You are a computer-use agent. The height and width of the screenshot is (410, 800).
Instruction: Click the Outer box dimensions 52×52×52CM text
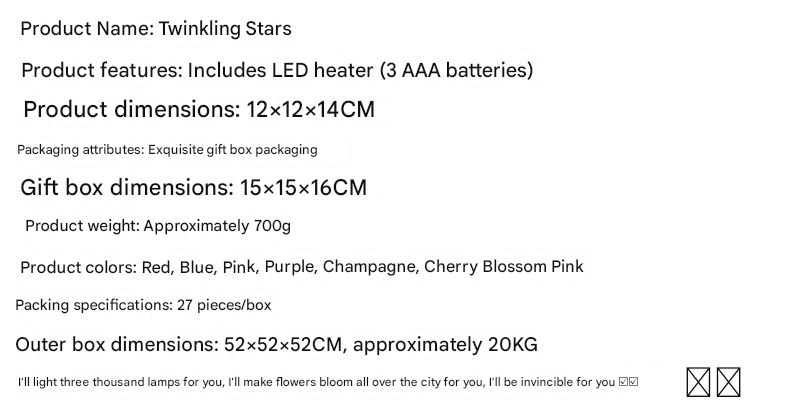(x=181, y=345)
